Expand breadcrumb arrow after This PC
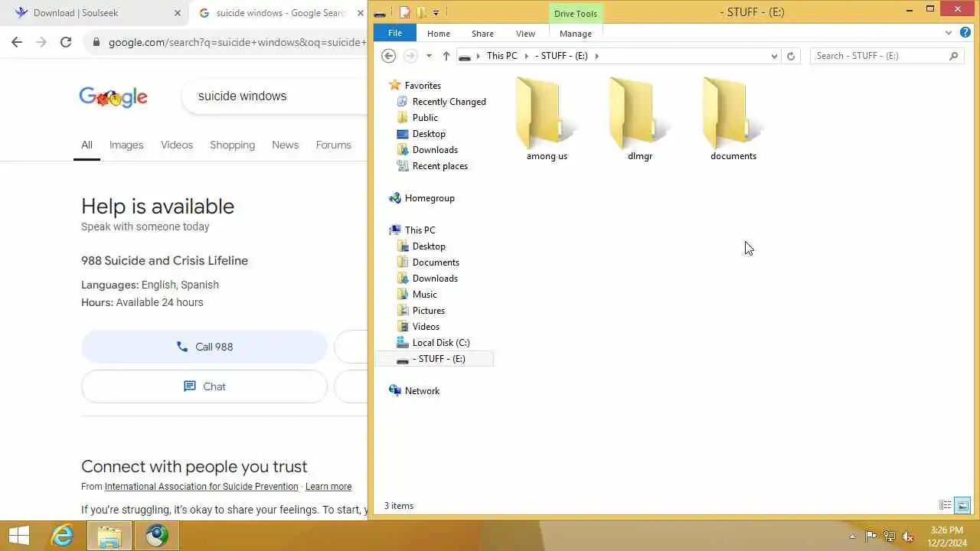The height and width of the screenshot is (551, 980). [526, 56]
